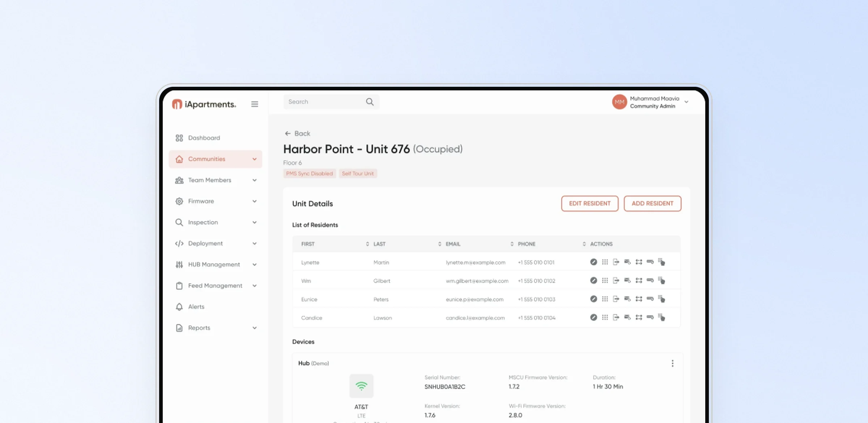Expand the Communities sidebar section

(x=215, y=159)
